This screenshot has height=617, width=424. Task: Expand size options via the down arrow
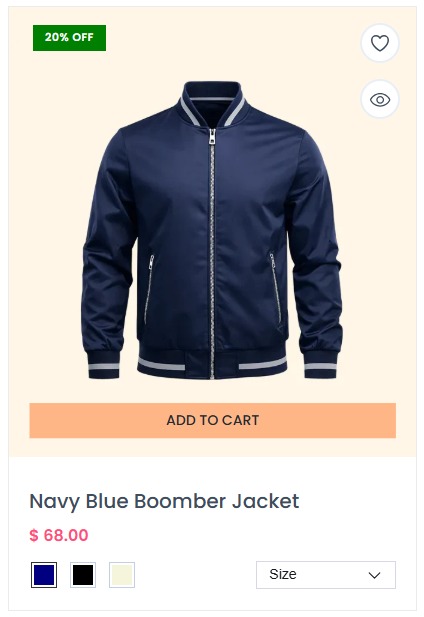pyautogui.click(x=374, y=575)
